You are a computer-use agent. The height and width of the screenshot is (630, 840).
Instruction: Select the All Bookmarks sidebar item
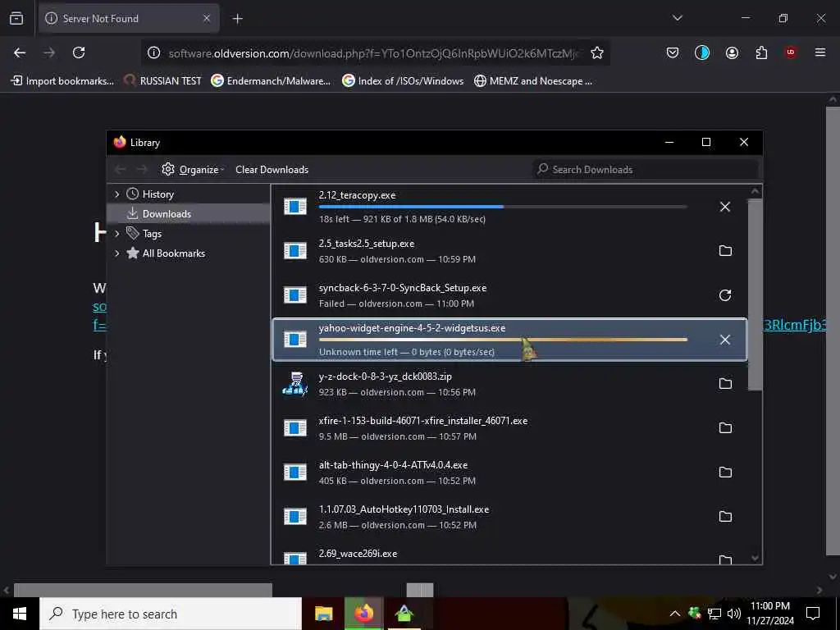click(189, 253)
